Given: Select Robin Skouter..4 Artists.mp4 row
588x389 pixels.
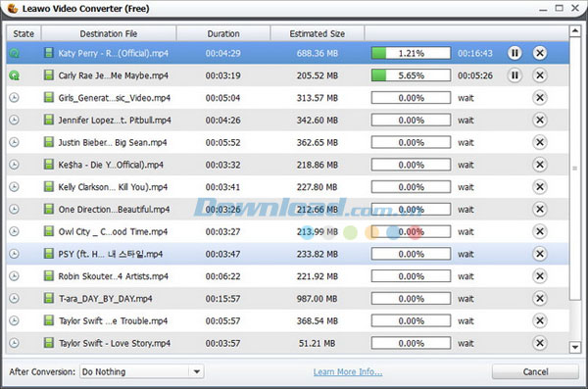Looking at the screenshot, I should [x=287, y=276].
